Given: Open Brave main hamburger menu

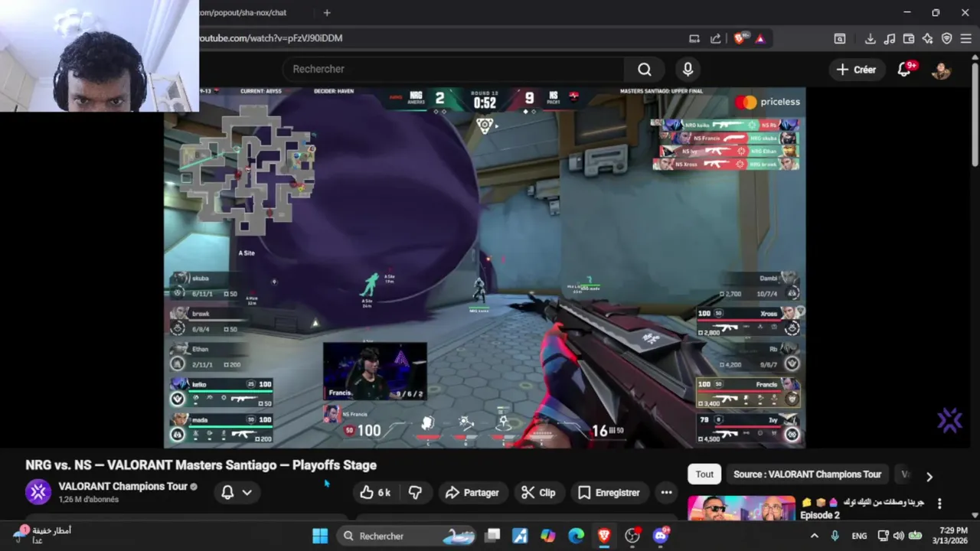Looking at the screenshot, I should 965,38.
